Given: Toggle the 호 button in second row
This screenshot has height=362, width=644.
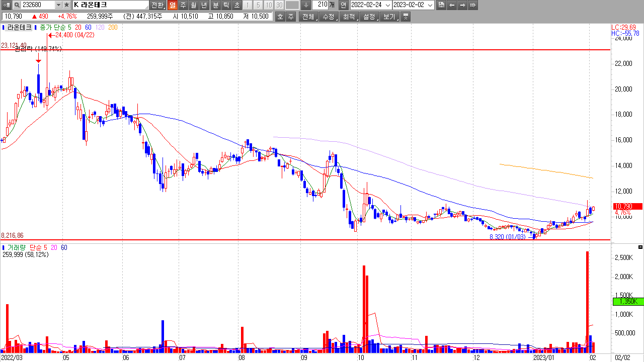Looking at the screenshot, I should pyautogui.click(x=280, y=17).
